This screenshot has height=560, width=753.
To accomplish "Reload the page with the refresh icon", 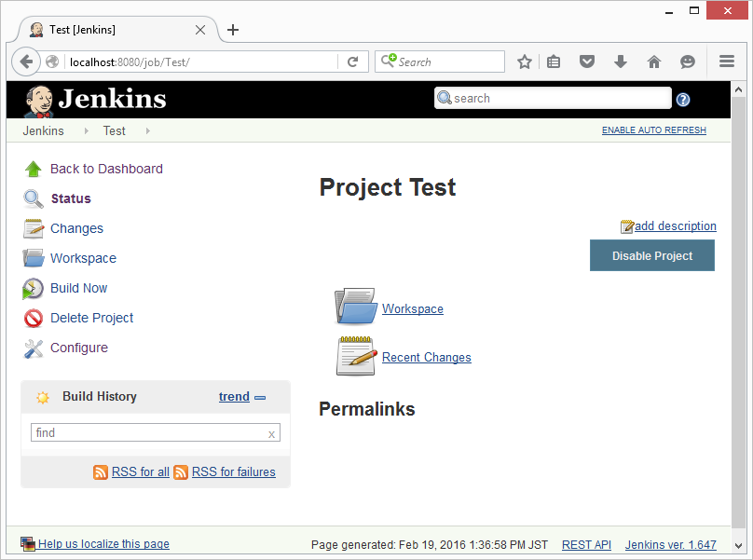I will click(353, 61).
